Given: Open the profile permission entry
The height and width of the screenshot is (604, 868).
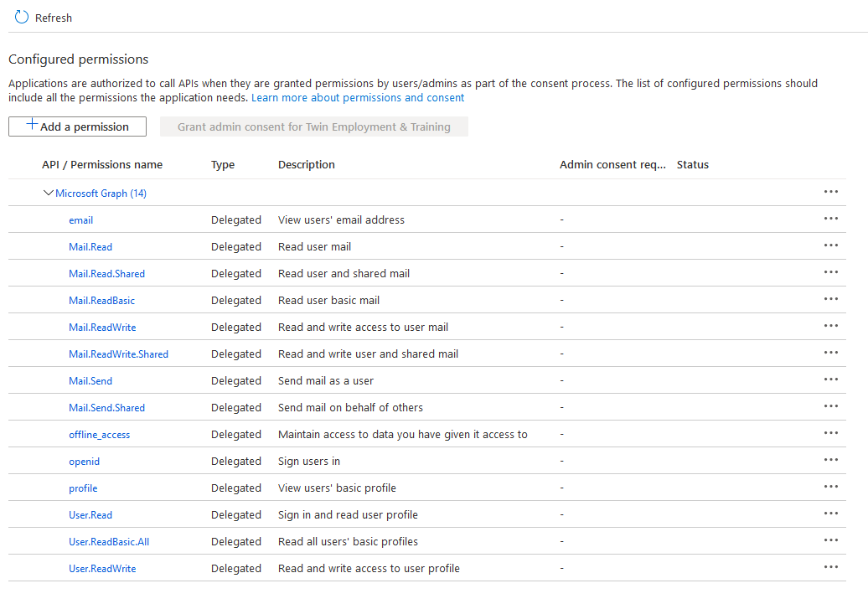Looking at the screenshot, I should pyautogui.click(x=83, y=488).
